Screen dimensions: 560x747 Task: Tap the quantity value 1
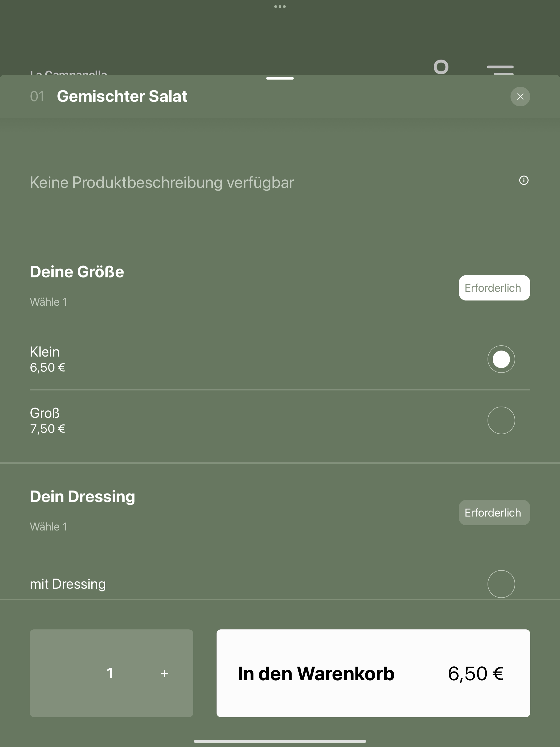[110, 673]
